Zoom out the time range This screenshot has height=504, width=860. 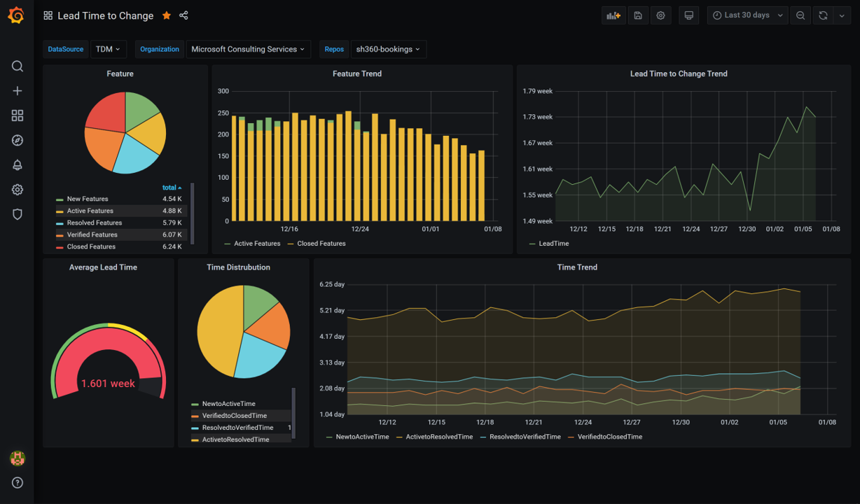point(800,15)
